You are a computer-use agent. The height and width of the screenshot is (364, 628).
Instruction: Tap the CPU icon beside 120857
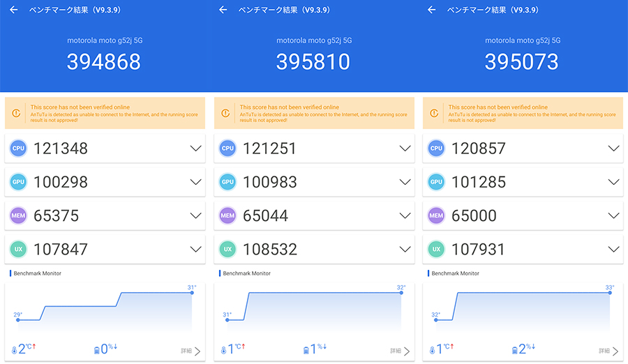[x=436, y=148]
